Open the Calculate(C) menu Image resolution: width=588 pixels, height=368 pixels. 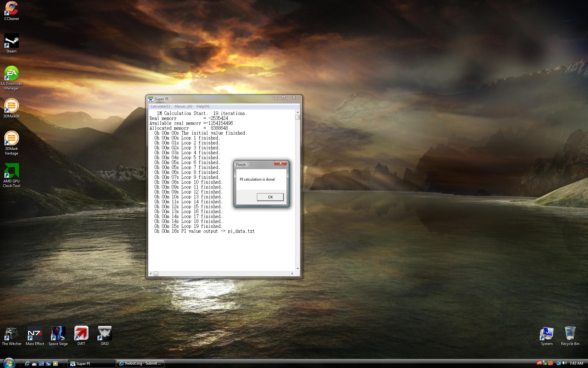[x=160, y=106]
